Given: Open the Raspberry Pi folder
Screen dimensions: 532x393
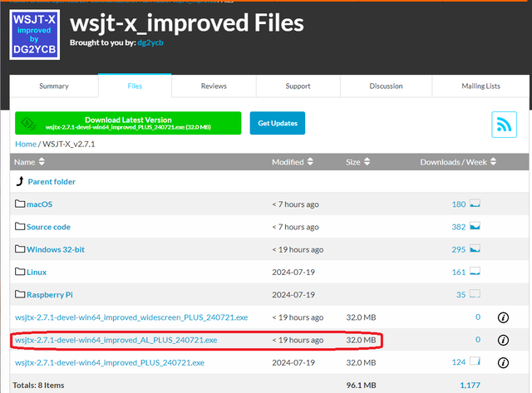Looking at the screenshot, I should 50,295.
